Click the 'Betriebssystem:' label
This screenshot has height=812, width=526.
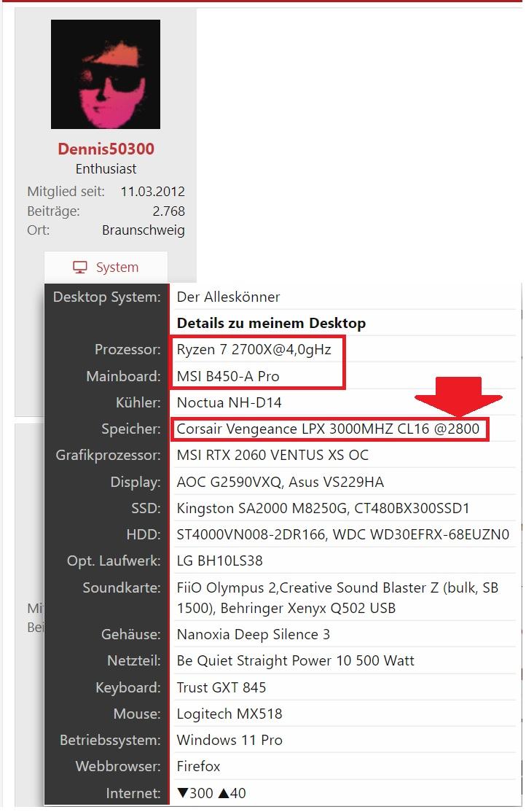pyautogui.click(x=110, y=740)
